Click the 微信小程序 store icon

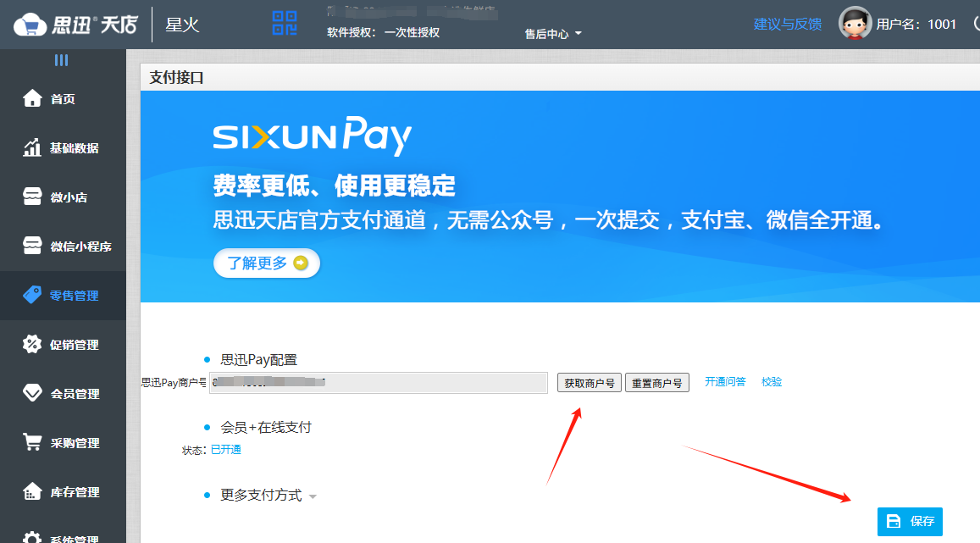pos(32,246)
